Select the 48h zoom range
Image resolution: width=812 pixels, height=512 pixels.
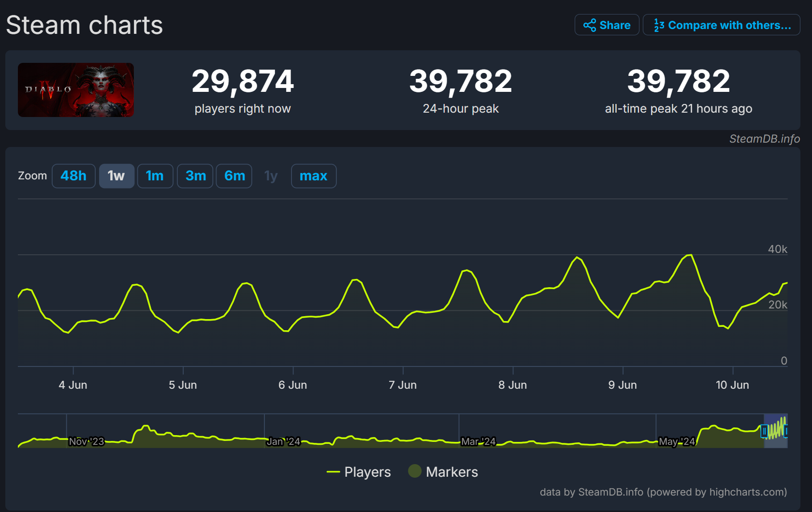tap(73, 176)
